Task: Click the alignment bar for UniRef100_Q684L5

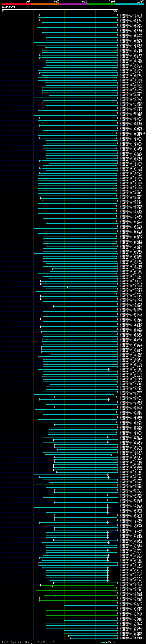Action: point(77,45)
